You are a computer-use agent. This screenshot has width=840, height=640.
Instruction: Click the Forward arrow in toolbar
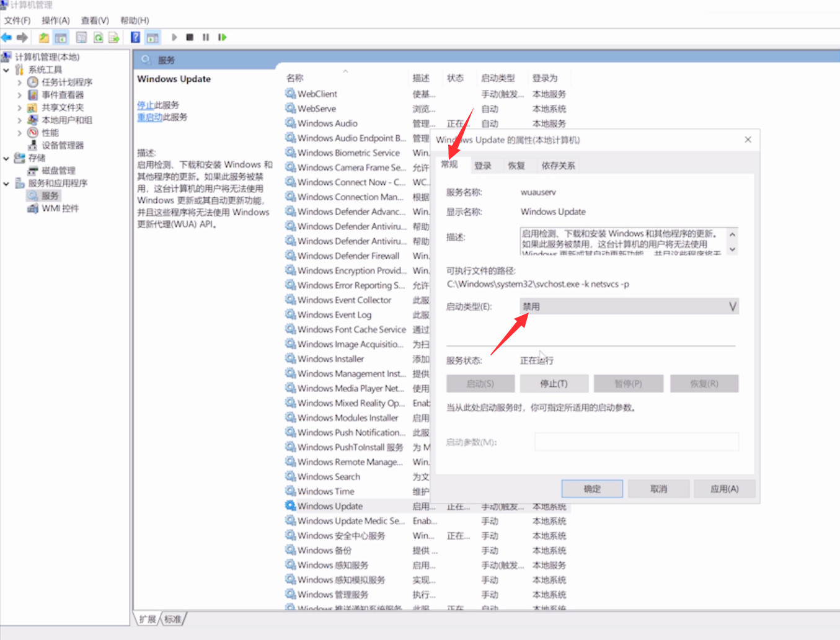tap(22, 38)
